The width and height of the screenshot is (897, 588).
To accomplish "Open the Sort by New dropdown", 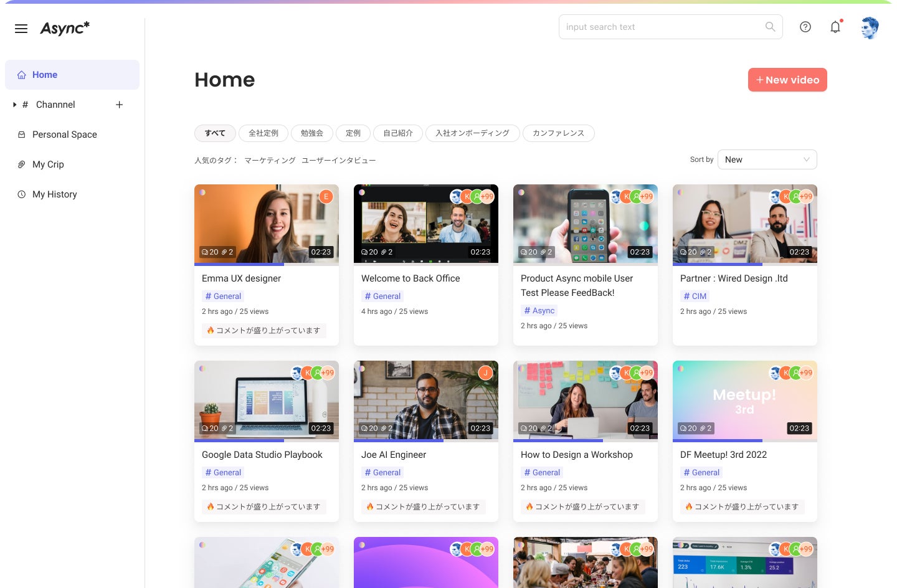I will (x=767, y=159).
